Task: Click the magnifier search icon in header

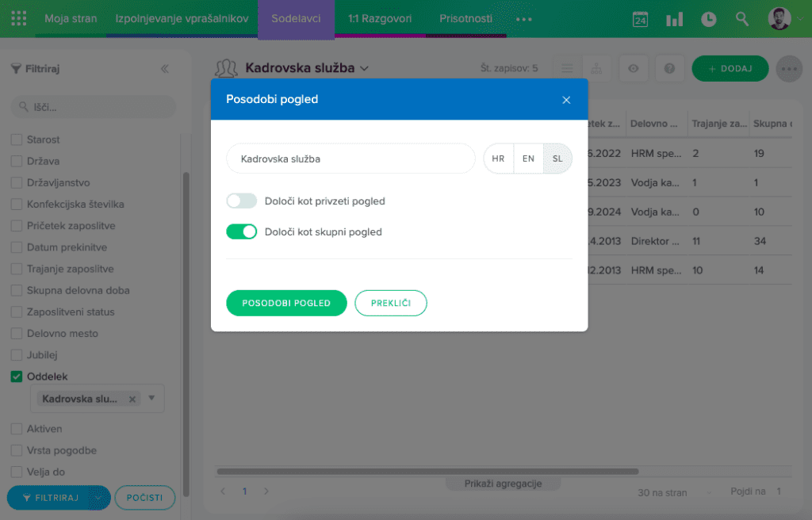Action: point(742,19)
